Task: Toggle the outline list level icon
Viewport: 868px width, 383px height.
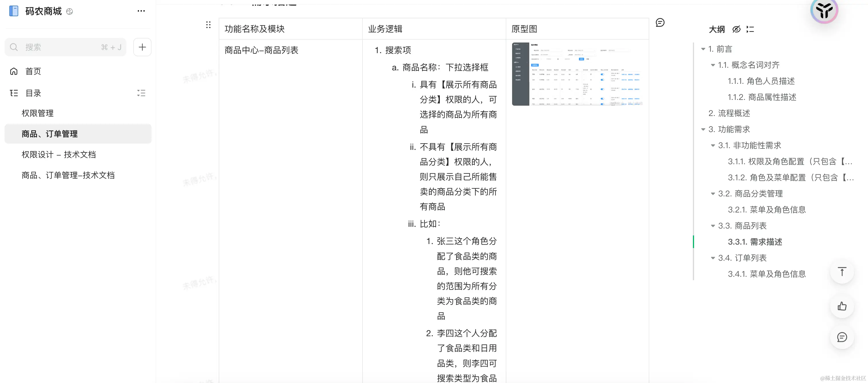Action: (x=750, y=29)
